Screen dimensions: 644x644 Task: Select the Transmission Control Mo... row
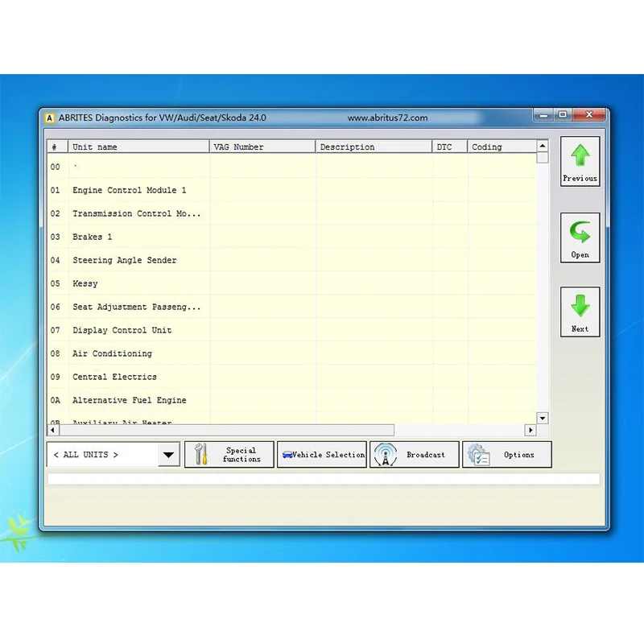(x=292, y=213)
